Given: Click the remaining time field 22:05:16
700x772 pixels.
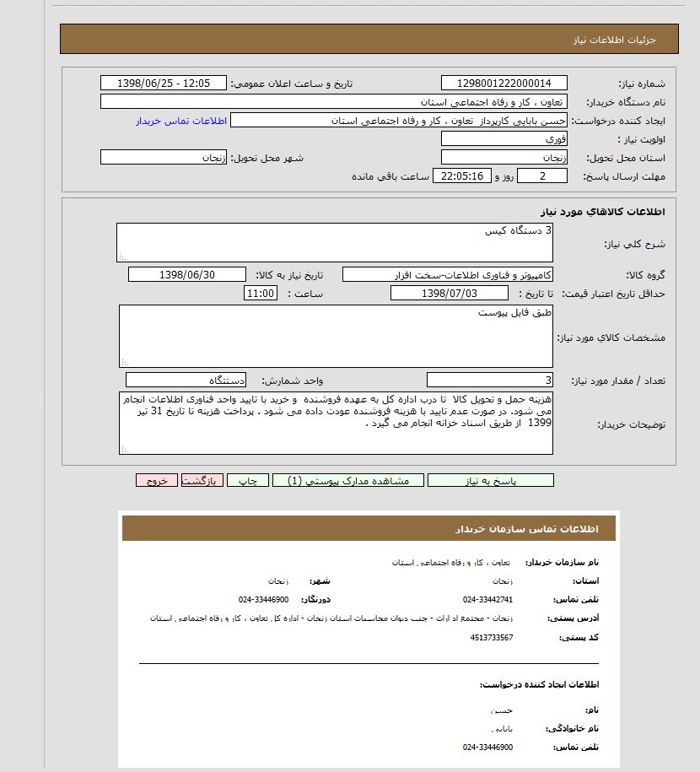Looking at the screenshot, I should (461, 175).
